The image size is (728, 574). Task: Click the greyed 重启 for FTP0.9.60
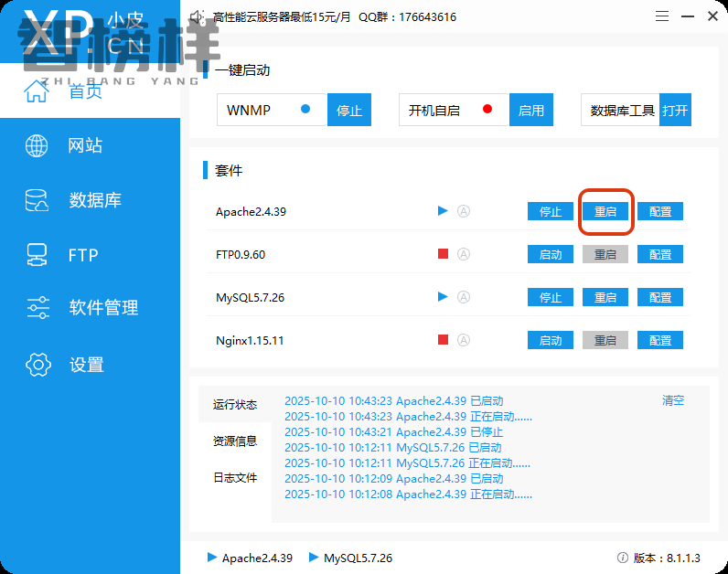(x=605, y=254)
